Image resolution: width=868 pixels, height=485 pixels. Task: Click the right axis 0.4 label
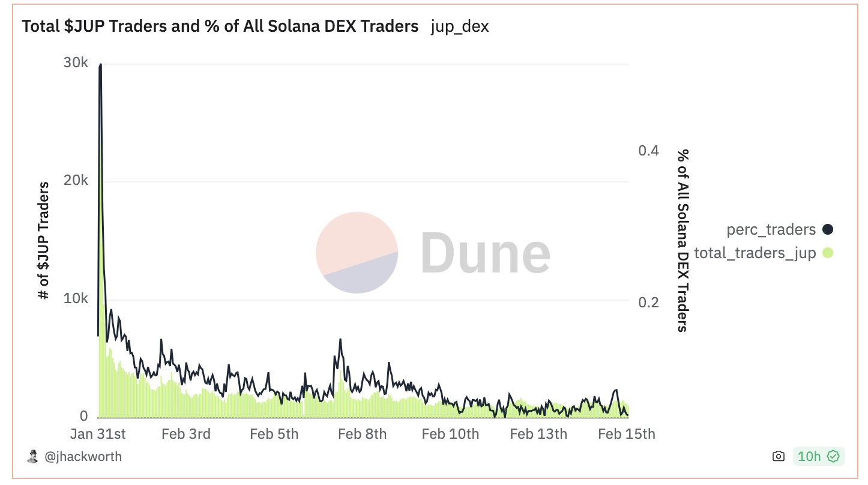pyautogui.click(x=649, y=151)
